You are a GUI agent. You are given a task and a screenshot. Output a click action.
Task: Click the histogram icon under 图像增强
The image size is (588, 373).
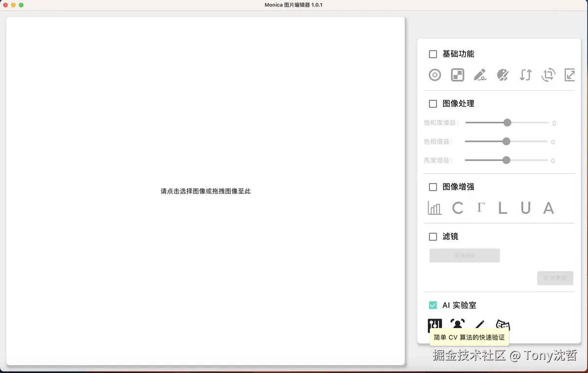434,208
